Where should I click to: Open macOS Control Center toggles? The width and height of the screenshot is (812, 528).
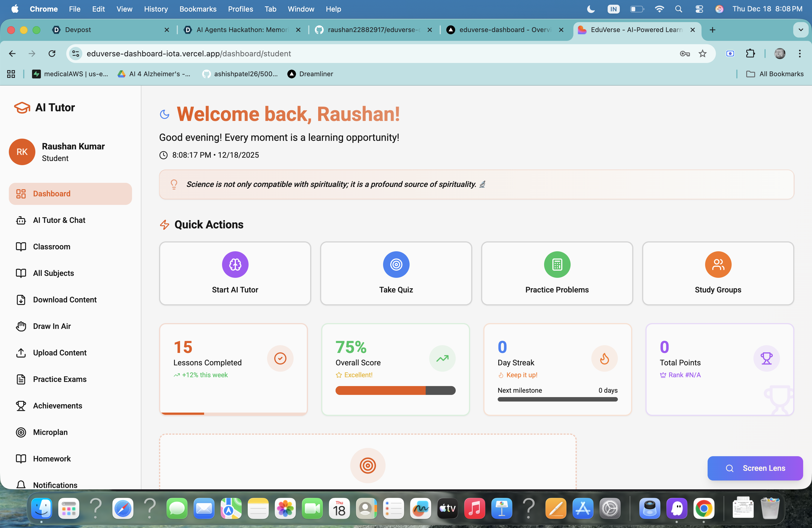point(699,9)
